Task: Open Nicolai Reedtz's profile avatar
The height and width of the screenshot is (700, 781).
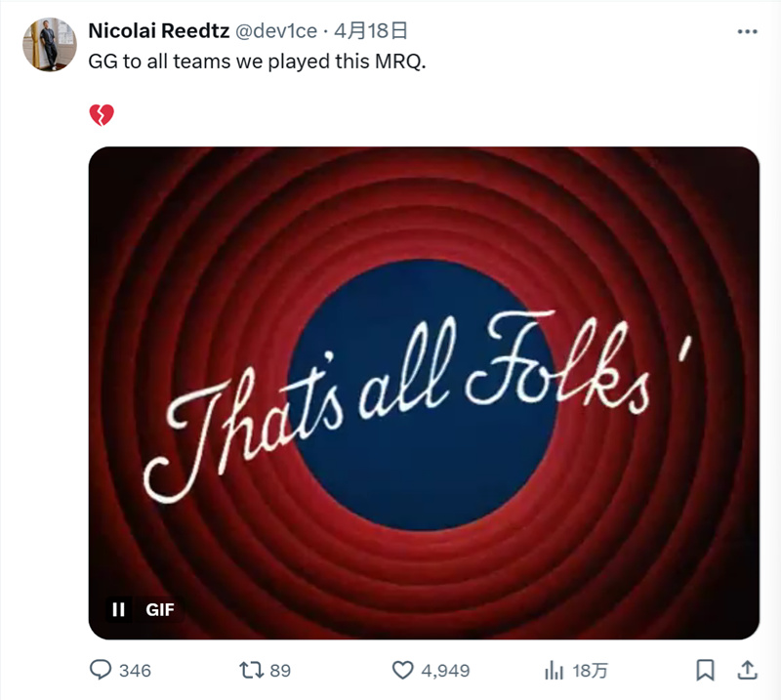Action: pos(50,45)
